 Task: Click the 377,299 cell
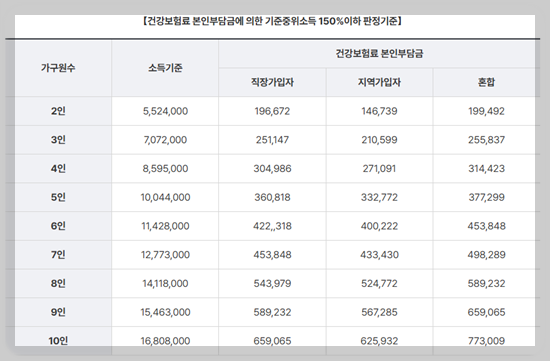(487, 198)
